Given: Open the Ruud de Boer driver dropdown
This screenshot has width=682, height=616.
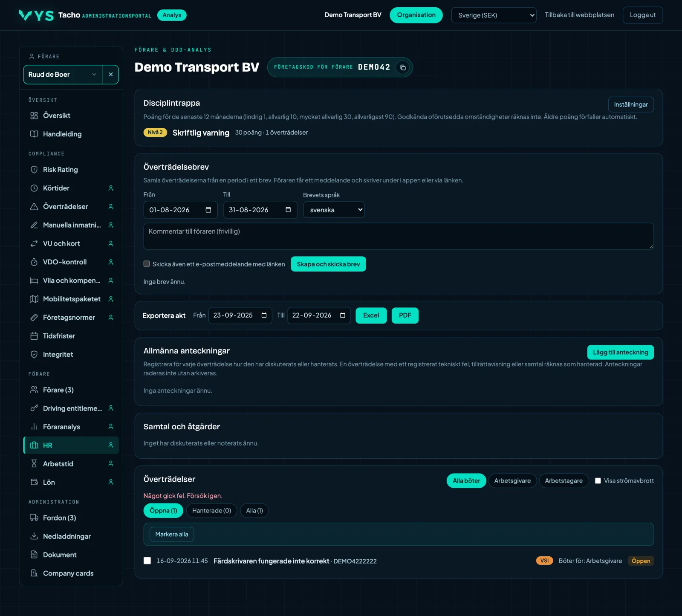Looking at the screenshot, I should point(63,75).
